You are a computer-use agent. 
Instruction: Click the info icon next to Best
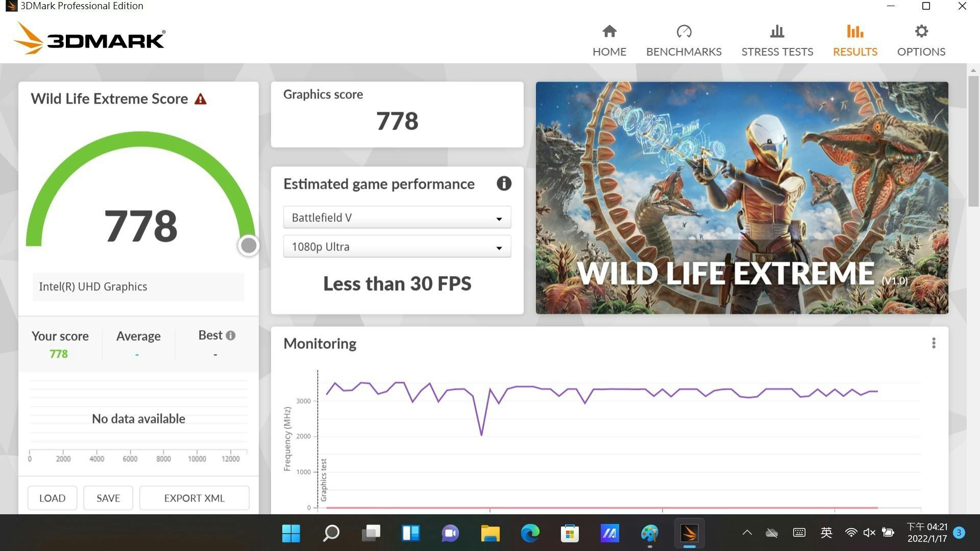pos(231,336)
